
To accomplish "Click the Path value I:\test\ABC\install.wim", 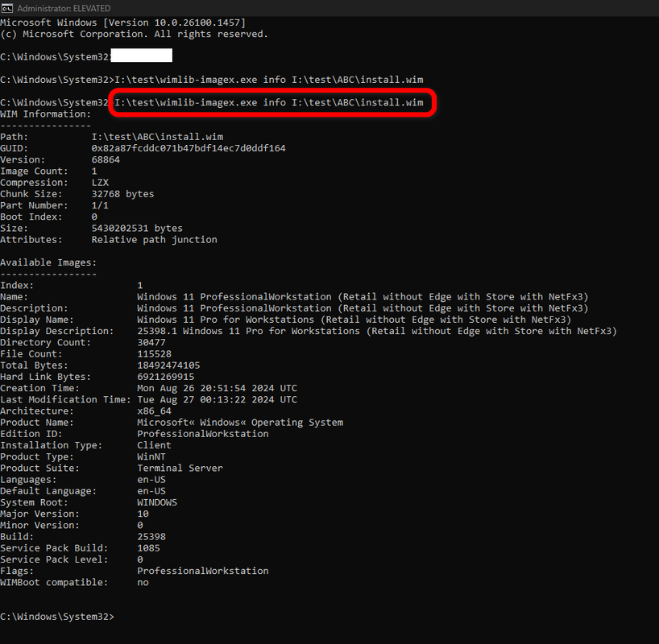I will [157, 137].
